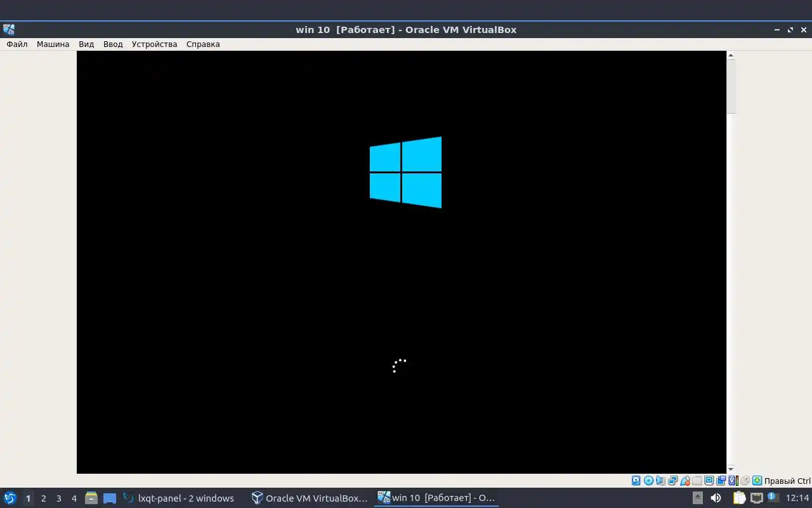
Task: Click the display settings indicator icon
Action: coord(709,481)
